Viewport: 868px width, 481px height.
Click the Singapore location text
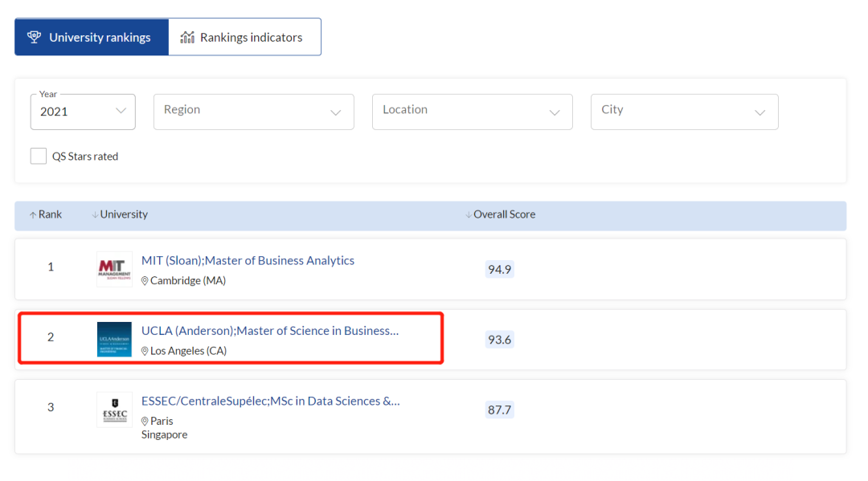pyautogui.click(x=165, y=434)
